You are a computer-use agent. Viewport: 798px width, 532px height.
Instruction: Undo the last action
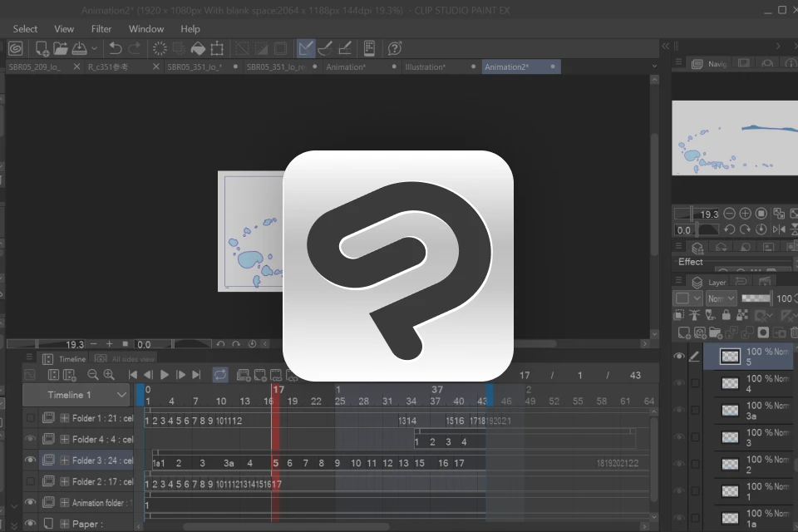pos(116,48)
